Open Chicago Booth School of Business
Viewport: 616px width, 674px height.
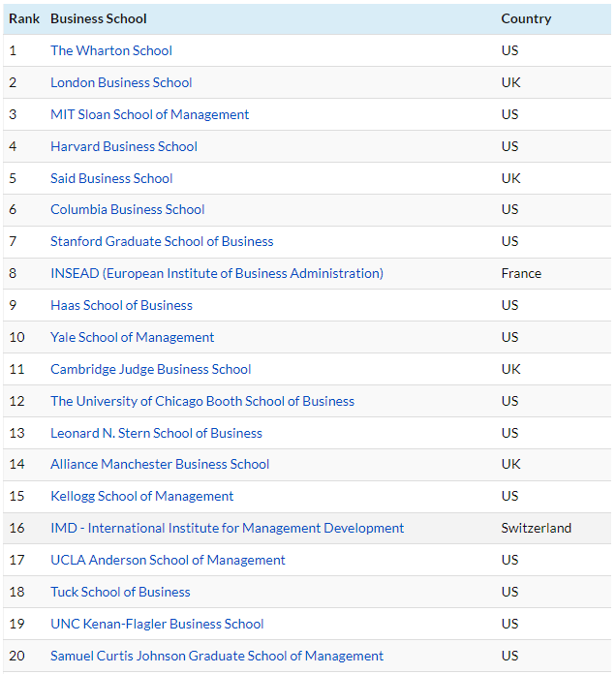[x=202, y=401]
